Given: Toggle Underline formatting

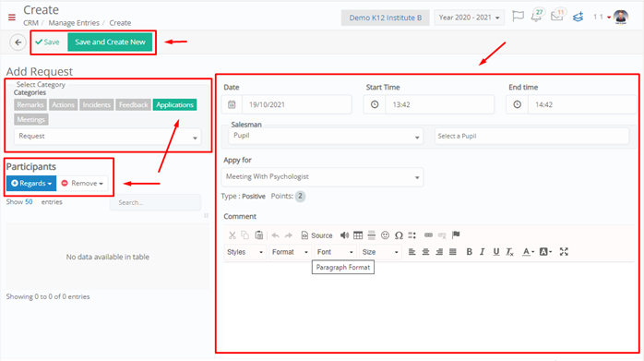Looking at the screenshot, I should click(496, 252).
